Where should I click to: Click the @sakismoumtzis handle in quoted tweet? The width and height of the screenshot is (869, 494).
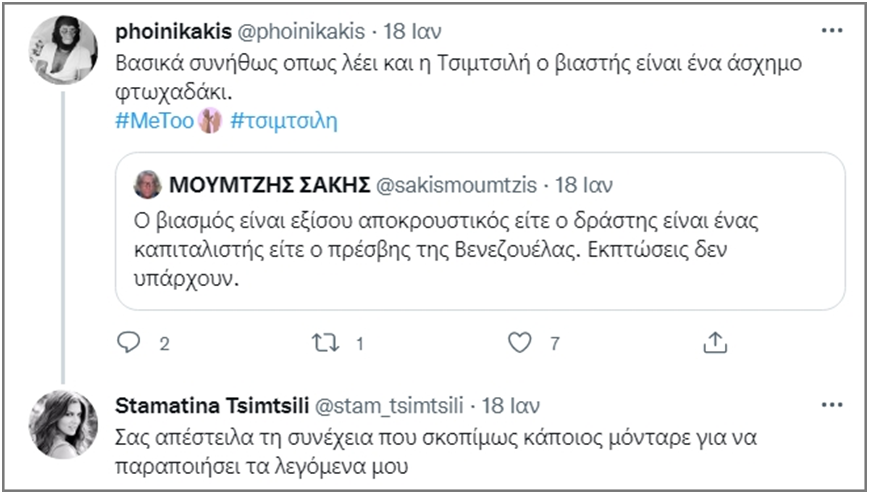(x=456, y=184)
